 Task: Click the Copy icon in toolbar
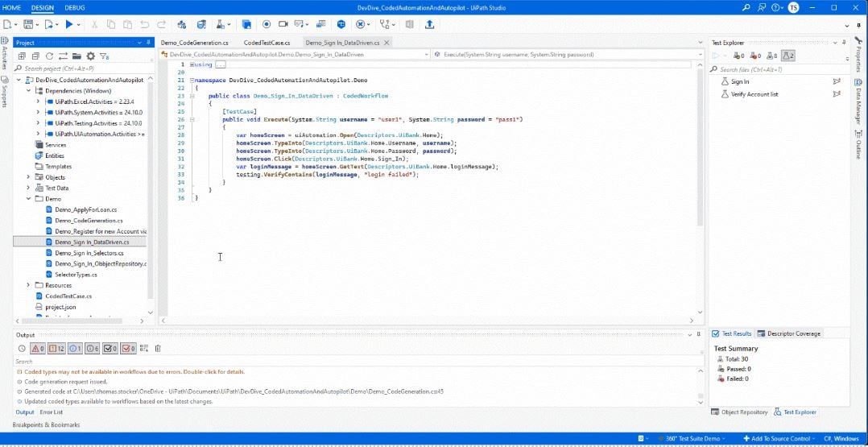coord(111,24)
